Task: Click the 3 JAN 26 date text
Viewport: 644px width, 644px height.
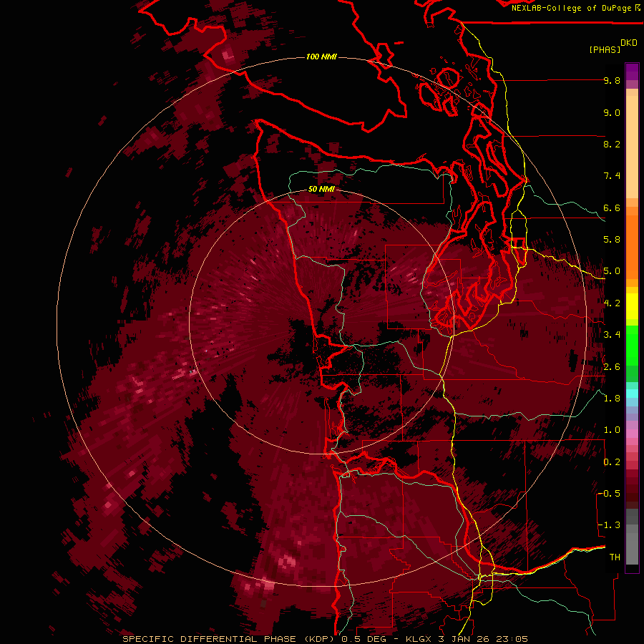Action: 464,639
